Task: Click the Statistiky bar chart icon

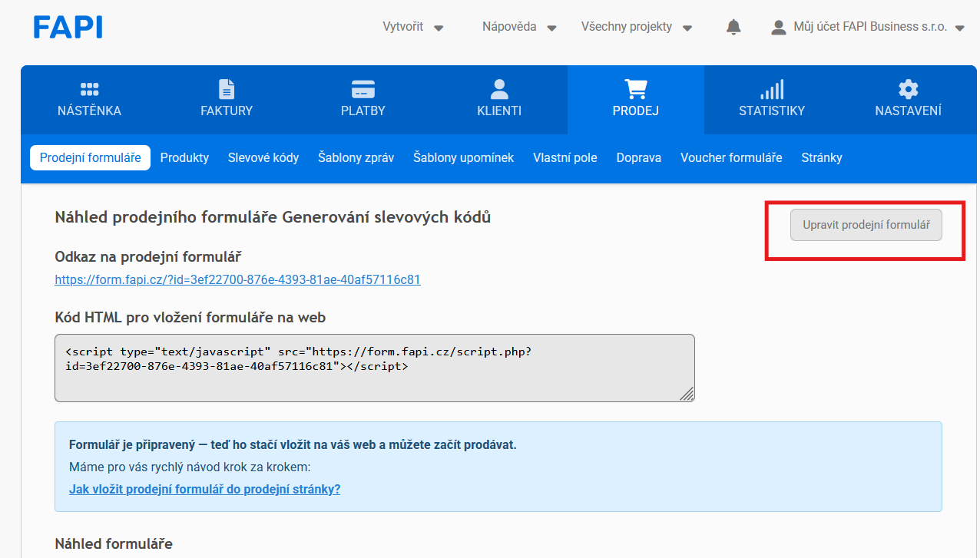Action: pyautogui.click(x=772, y=89)
